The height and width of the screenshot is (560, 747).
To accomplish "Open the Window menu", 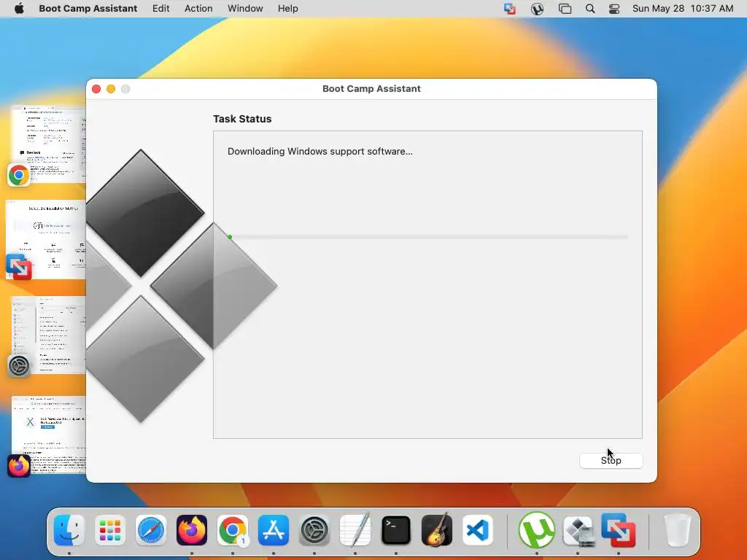I will 245,9.
